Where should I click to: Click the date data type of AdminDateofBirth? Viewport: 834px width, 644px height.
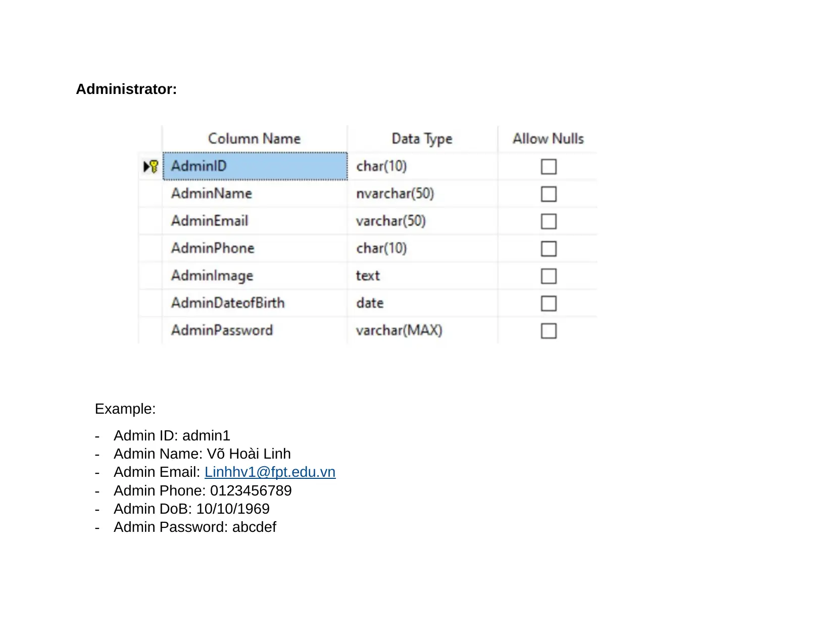(423, 303)
